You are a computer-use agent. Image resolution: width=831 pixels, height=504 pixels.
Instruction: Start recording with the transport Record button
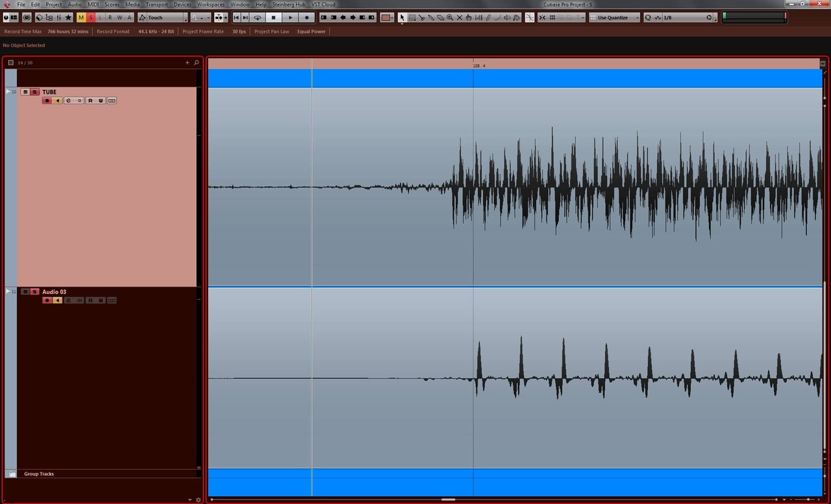pos(306,18)
